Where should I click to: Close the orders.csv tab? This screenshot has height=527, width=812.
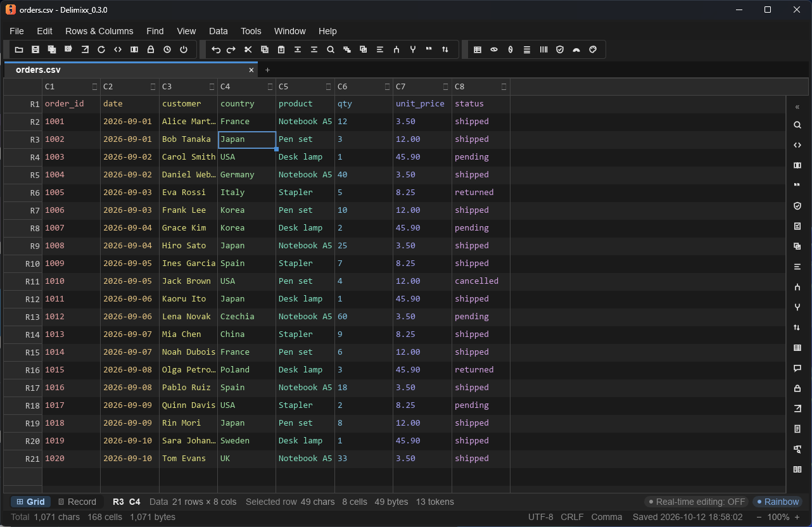[x=251, y=70]
